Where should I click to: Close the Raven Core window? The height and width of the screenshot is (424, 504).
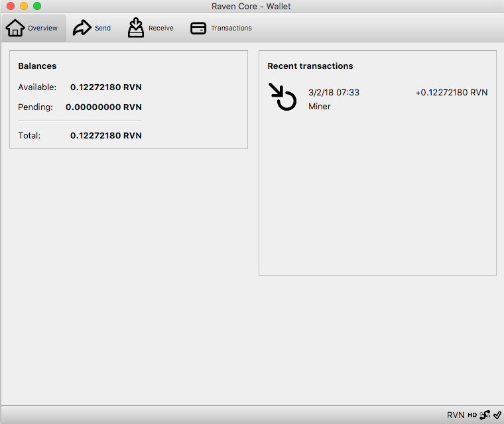11,6
